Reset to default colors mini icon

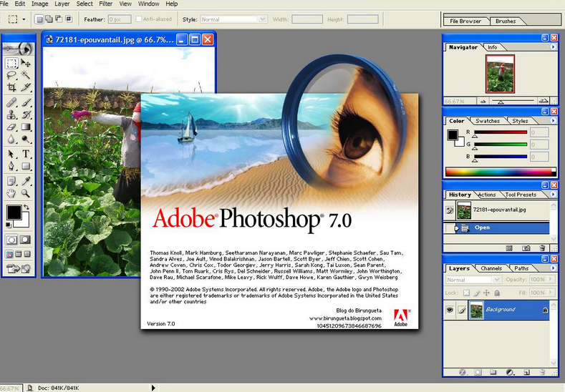9,225
